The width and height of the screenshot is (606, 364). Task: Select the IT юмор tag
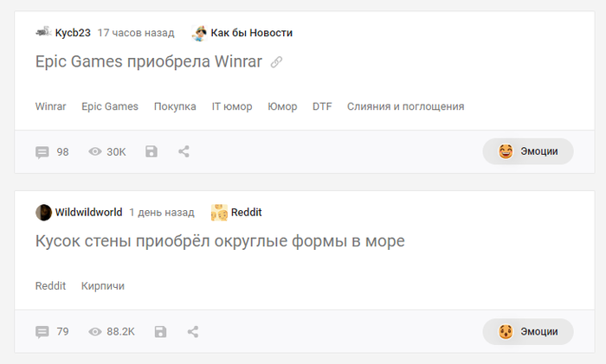tap(232, 106)
